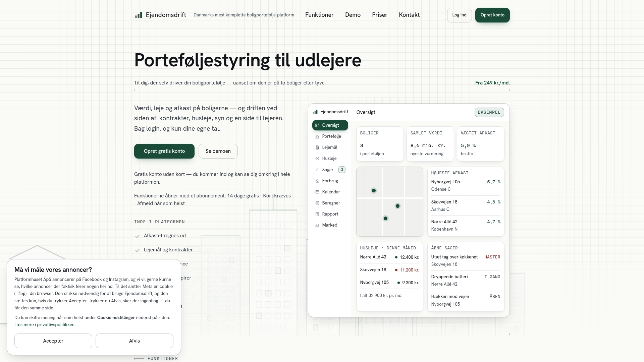644x362 pixels.
Task: Click the cookie heading "Må vi måle vores annoncer?"
Action: [53, 270]
